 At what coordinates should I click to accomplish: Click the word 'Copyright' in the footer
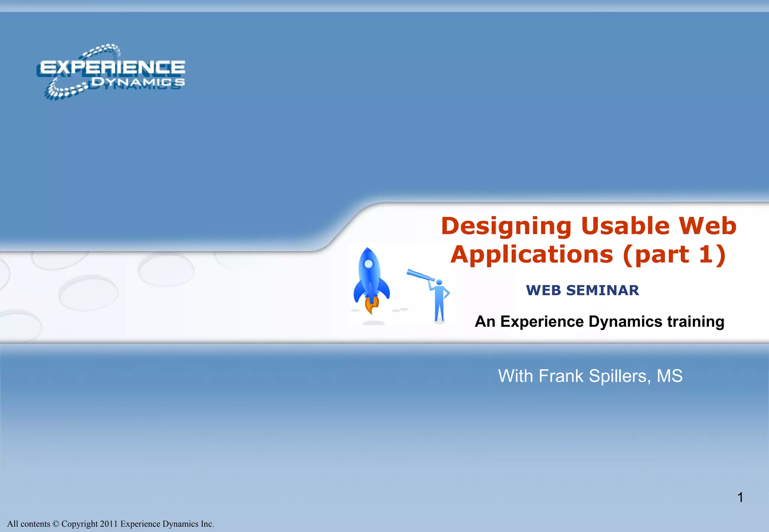[79, 524]
